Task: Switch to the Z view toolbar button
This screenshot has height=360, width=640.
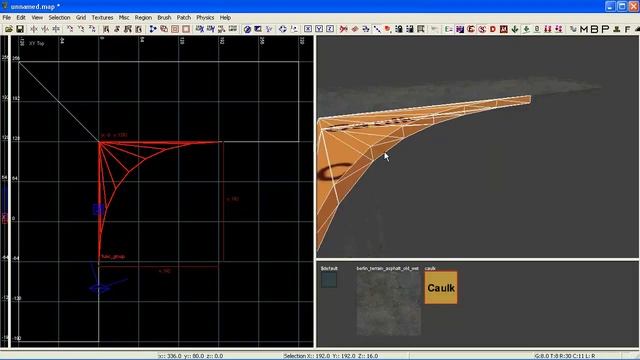Action: [330, 29]
